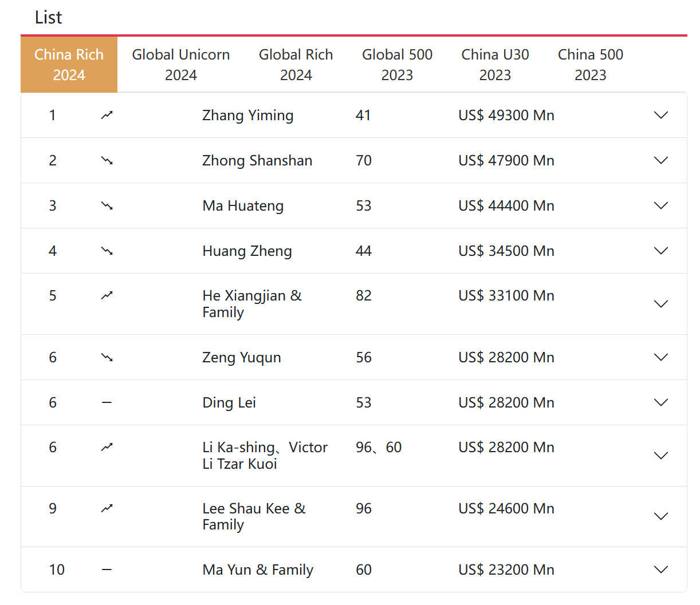Switch to the Global 500 2023 tab

tap(397, 64)
